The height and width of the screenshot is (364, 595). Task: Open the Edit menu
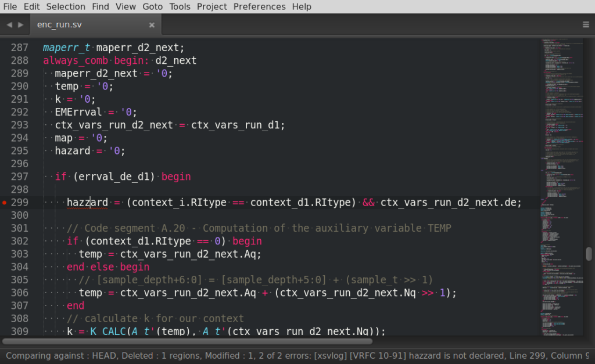[x=32, y=6]
